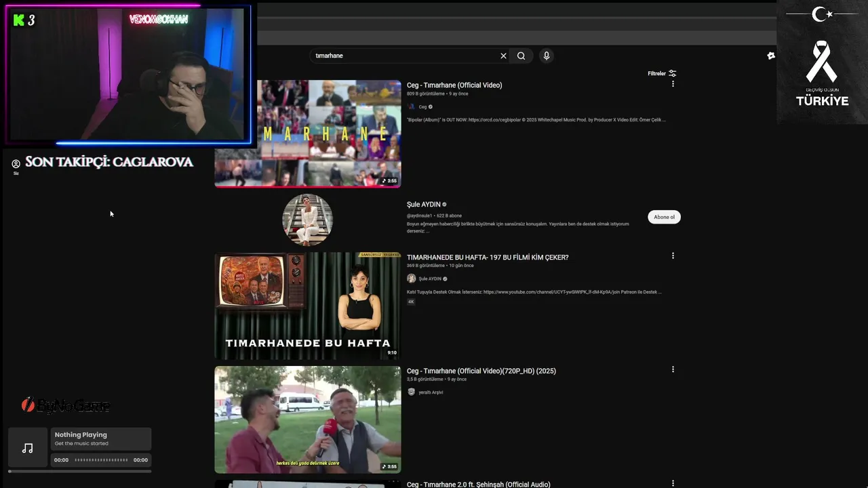This screenshot has width=868, height=488.
Task: Open title Ceg - Tımarhane 2.0 ft. Şehinşah
Action: 479,484
